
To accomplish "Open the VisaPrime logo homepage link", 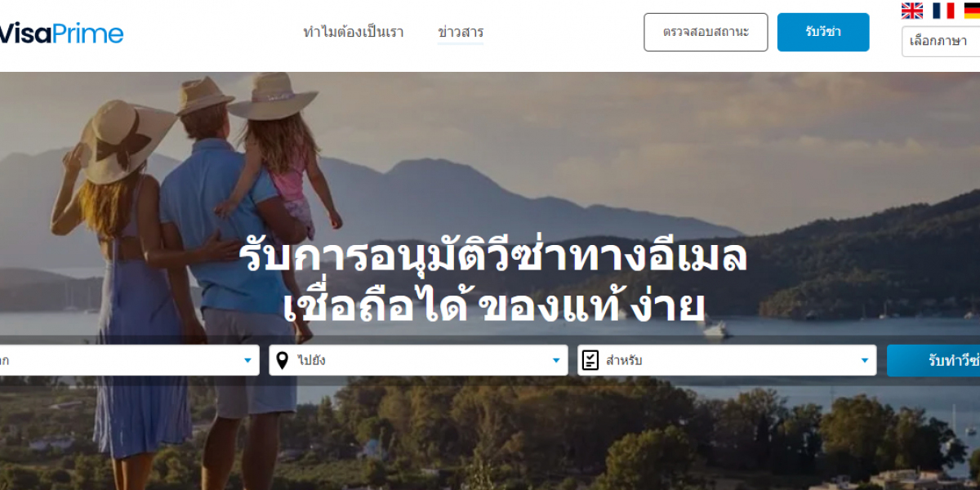I will (60, 33).
